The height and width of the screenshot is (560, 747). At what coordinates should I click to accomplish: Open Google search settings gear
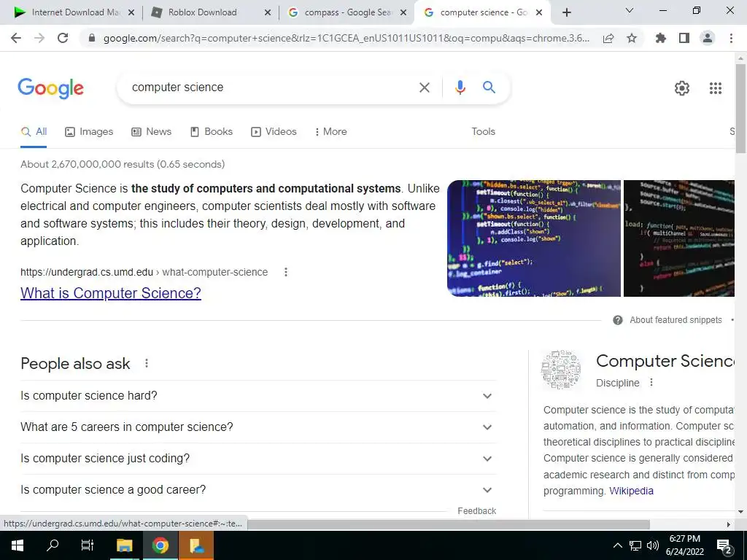tap(682, 88)
